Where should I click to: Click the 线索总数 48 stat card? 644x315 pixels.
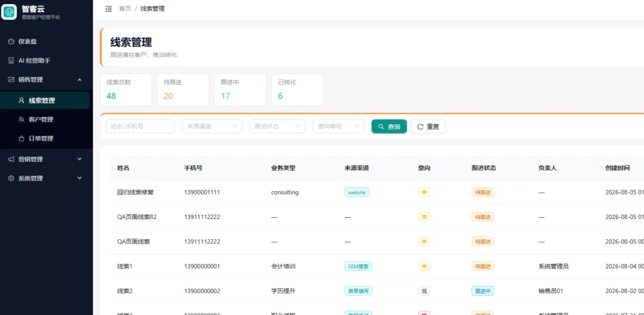[126, 89]
